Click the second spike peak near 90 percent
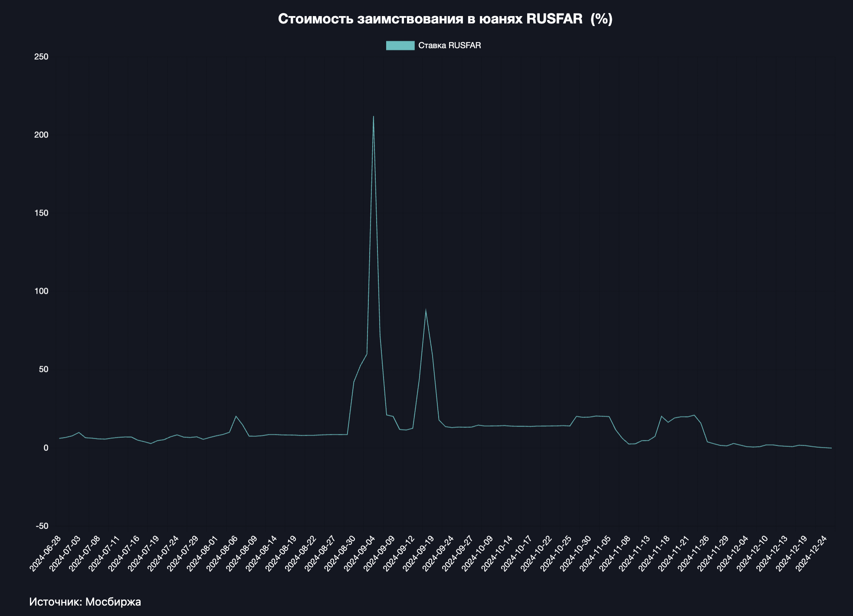This screenshot has width=853, height=616. coord(426,310)
